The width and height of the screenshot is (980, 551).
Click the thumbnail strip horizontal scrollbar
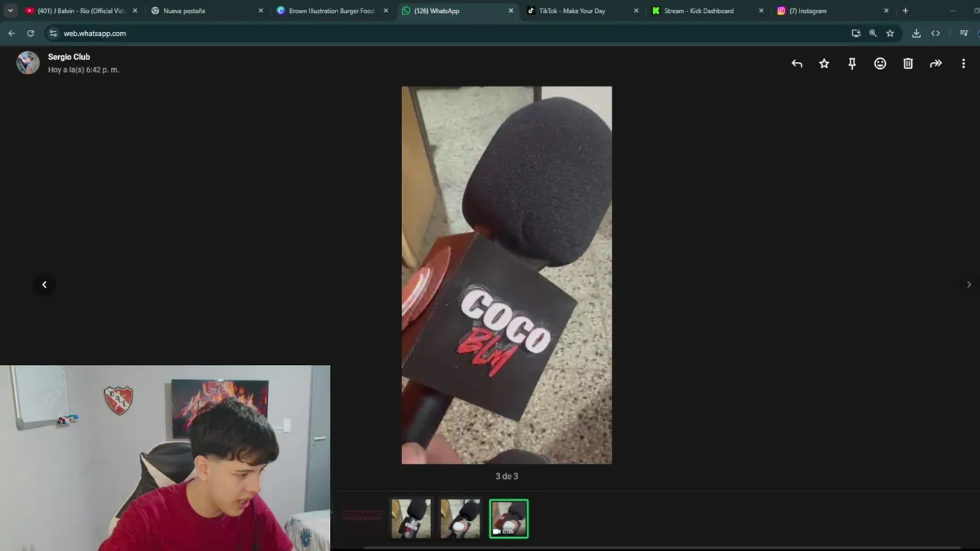(x=662, y=548)
